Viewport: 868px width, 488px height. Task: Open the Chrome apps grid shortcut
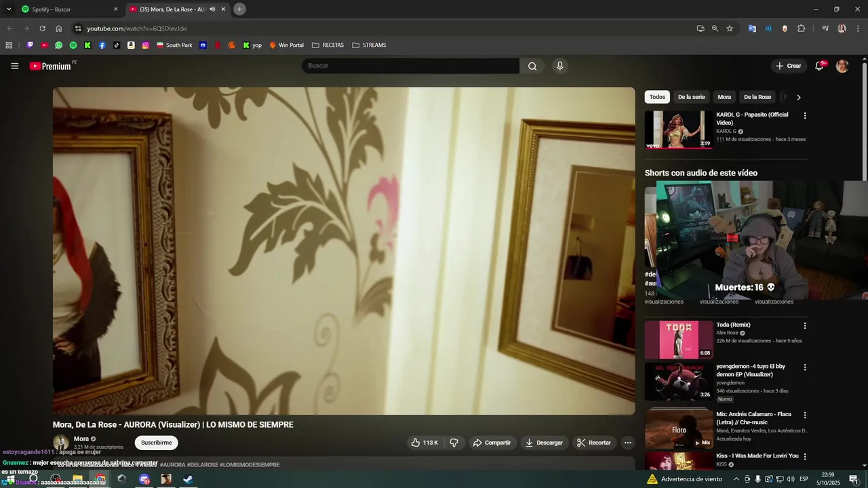point(9,45)
